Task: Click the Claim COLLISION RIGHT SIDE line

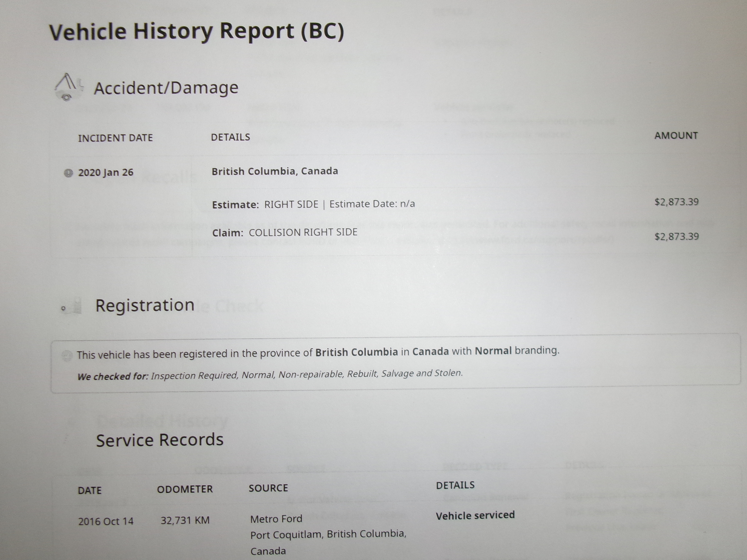Action: [285, 232]
